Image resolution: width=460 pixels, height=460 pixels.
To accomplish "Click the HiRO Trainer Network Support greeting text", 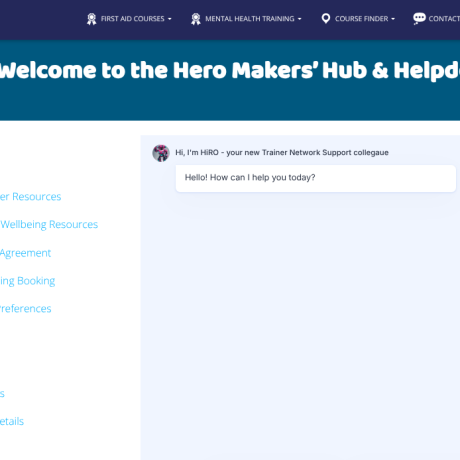I will [282, 153].
